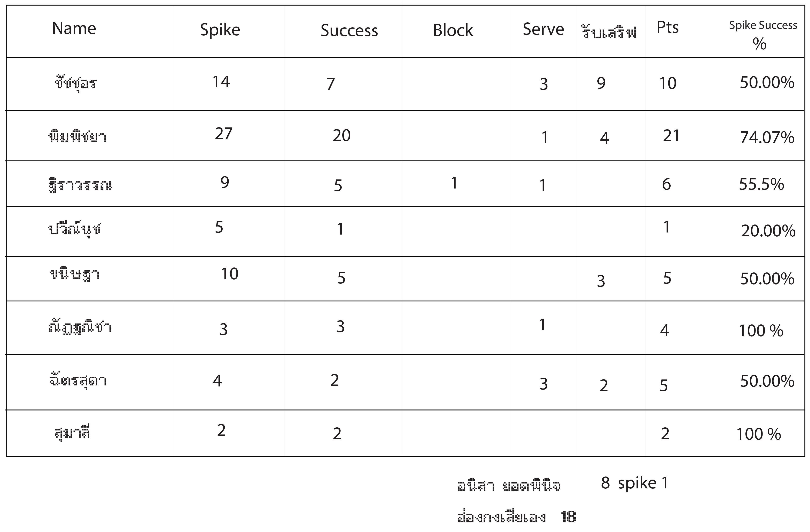Click the Block column header
Image resolution: width=810 pixels, height=532 pixels.
[453, 31]
